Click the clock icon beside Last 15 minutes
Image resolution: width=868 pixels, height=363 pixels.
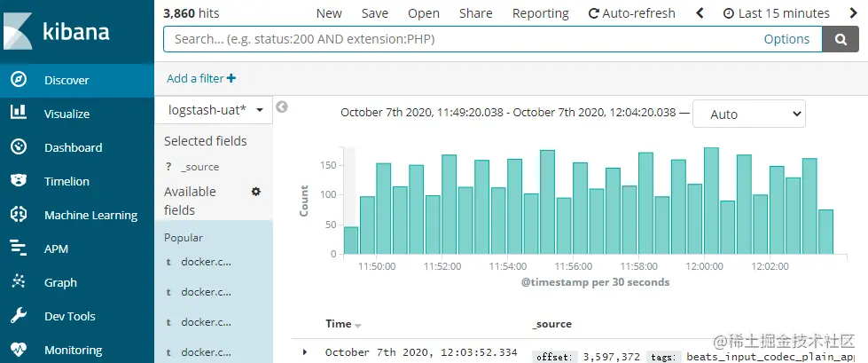tap(729, 13)
